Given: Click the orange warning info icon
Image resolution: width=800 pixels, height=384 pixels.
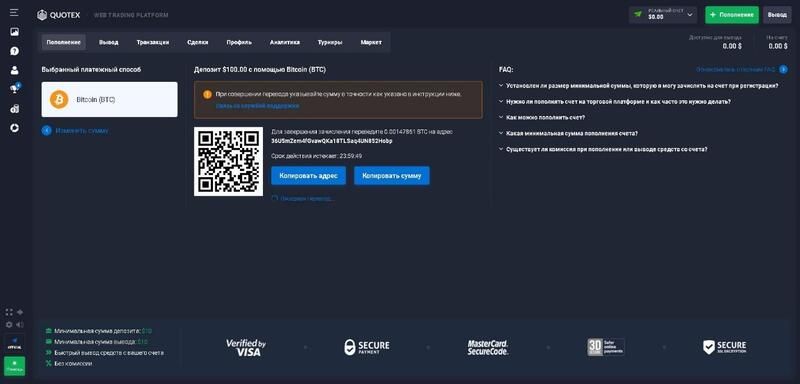Looking at the screenshot, I should 207,94.
